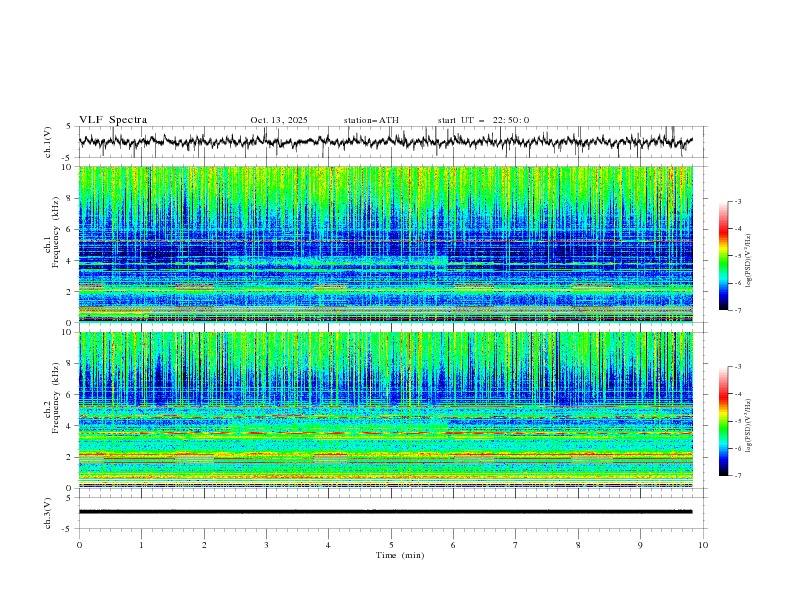Click the ch.3 voltage waveform band
The image size is (792, 612).
pos(385,512)
